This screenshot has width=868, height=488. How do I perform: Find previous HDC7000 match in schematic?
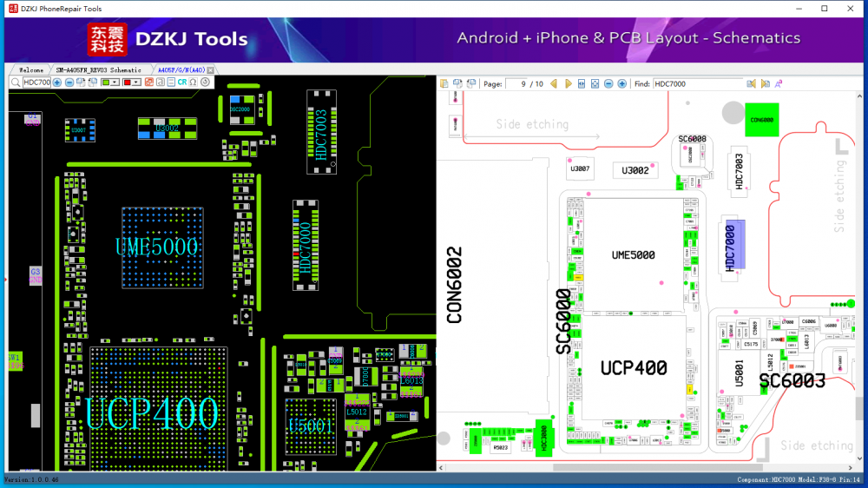(x=752, y=83)
